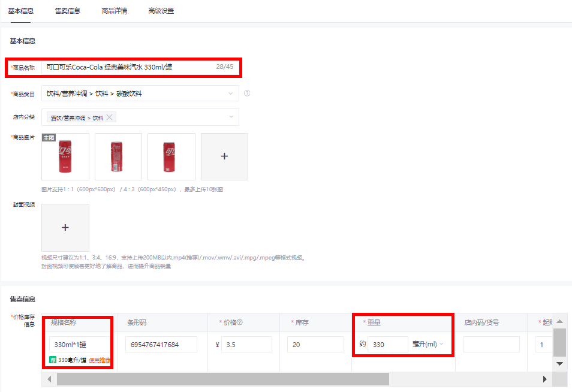Open the 毫升(ml) unit dropdown

[428, 344]
